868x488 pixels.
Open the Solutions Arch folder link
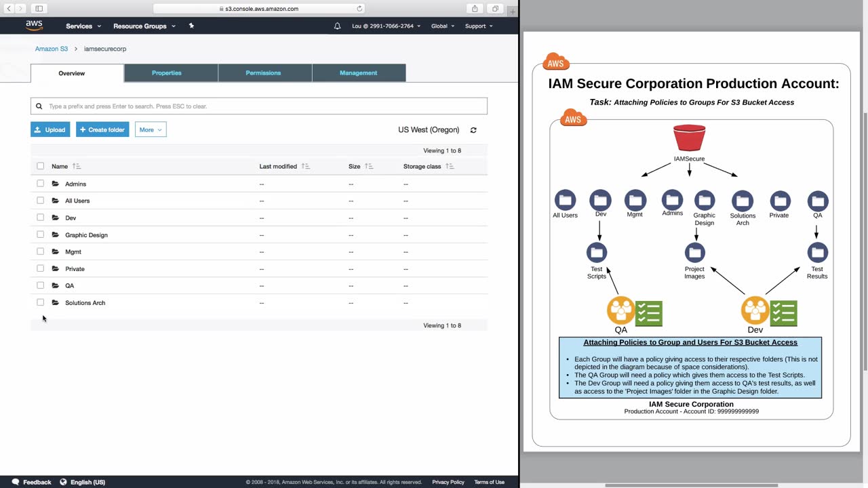pos(85,303)
